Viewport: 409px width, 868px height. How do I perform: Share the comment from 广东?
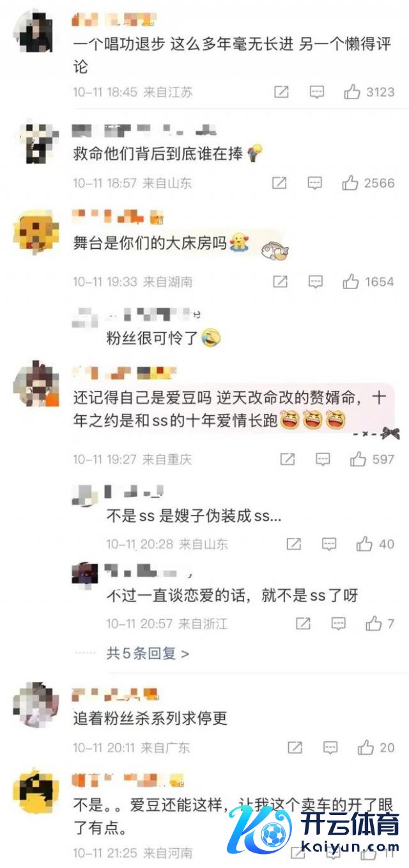click(295, 748)
